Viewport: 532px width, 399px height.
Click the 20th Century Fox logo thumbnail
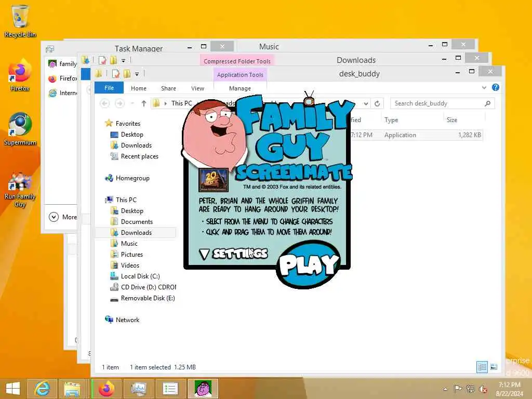coord(213,180)
